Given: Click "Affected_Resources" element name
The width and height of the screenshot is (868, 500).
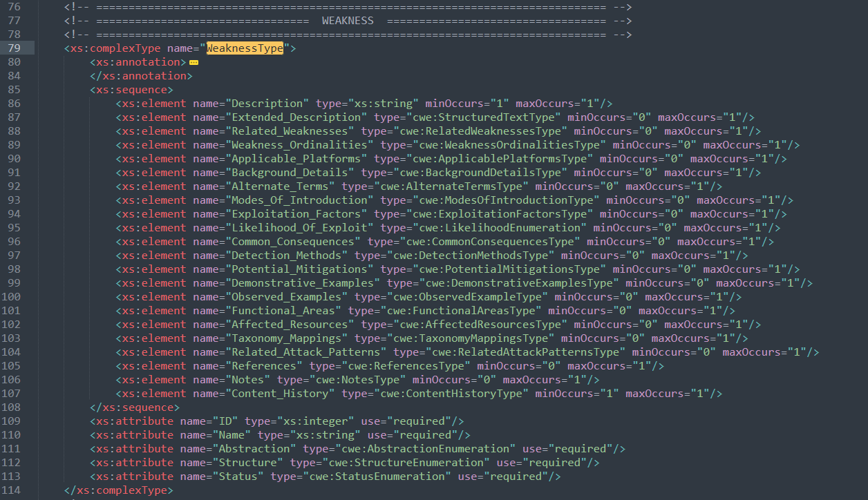Looking at the screenshot, I should coord(290,325).
